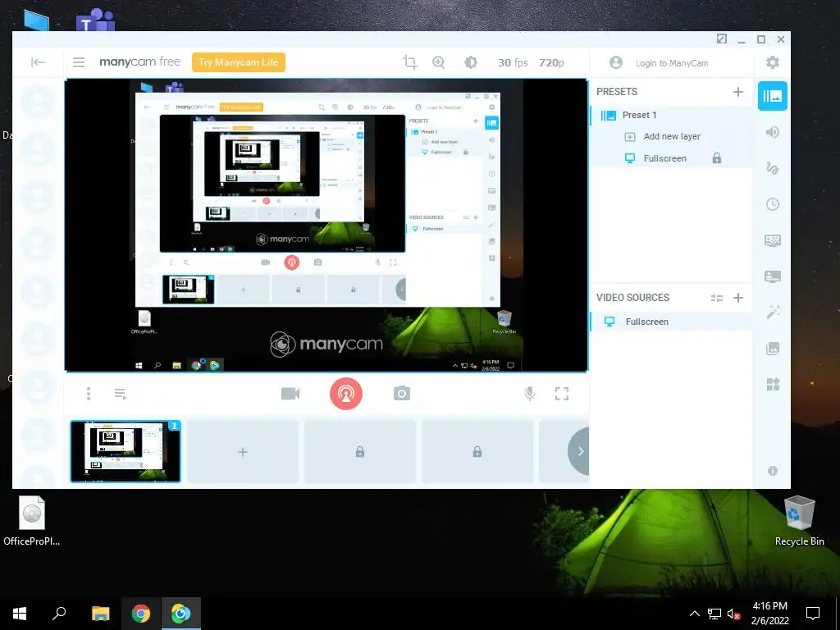Viewport: 840px width, 630px height.
Task: Add a source in the empty plus slot
Action: click(243, 452)
